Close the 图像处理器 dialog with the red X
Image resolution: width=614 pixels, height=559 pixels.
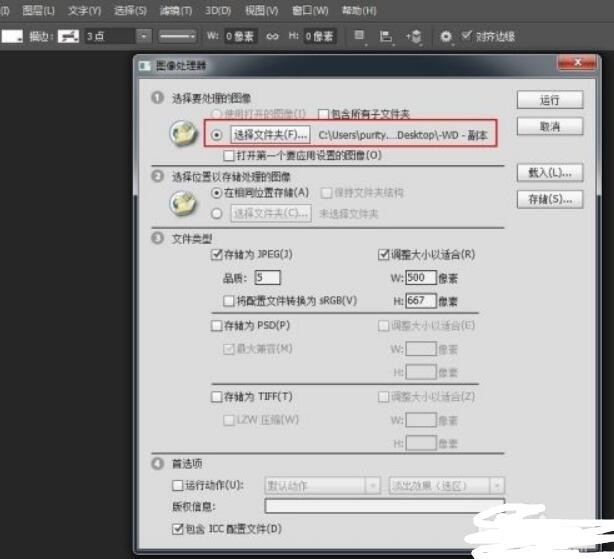coord(578,64)
